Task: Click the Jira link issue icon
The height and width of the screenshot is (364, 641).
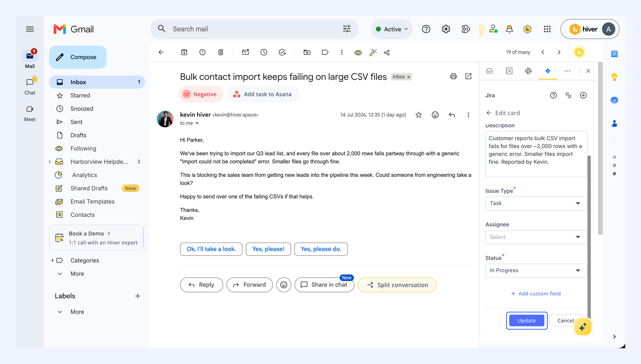Action: pos(568,95)
